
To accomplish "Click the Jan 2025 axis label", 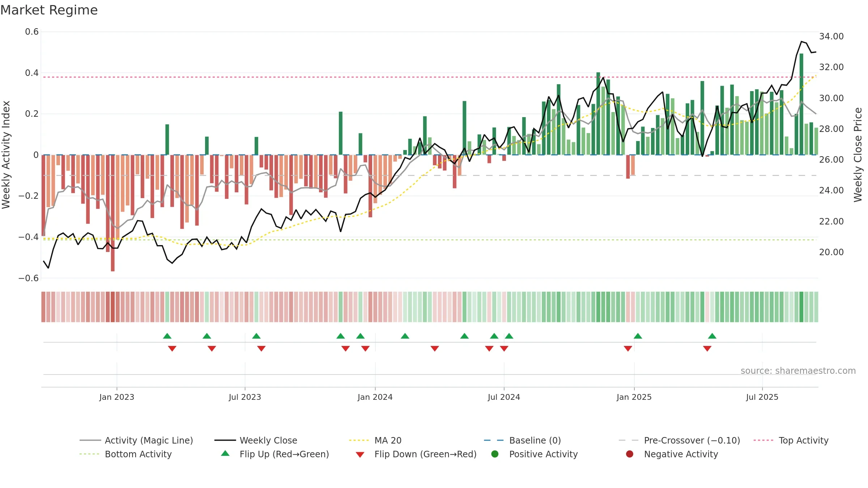I will pyautogui.click(x=634, y=397).
